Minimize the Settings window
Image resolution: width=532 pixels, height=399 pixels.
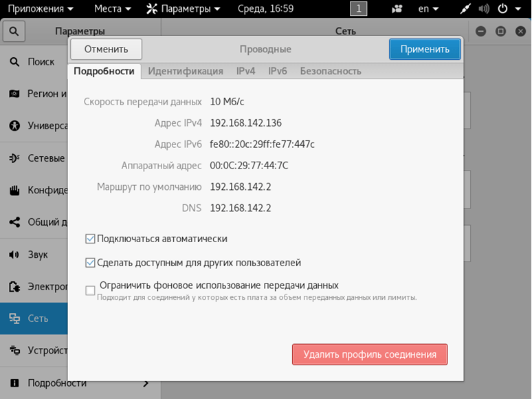pyautogui.click(x=480, y=32)
